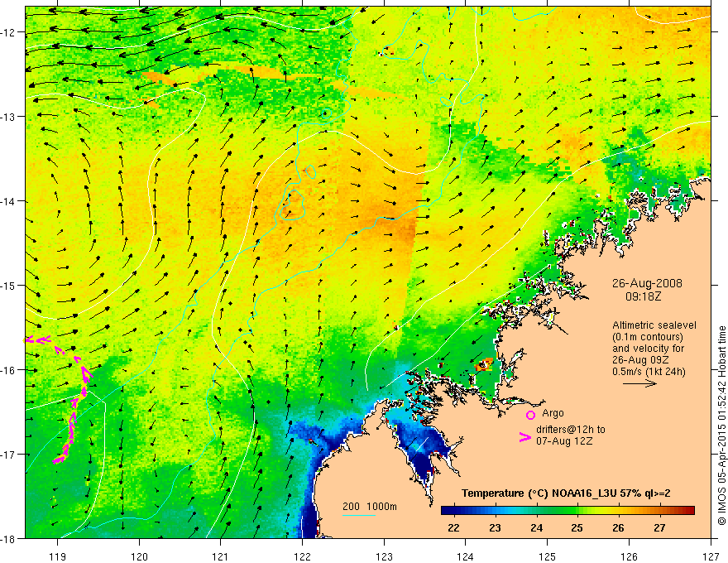Click the -18 latitude axis label
728x563 pixels.
tap(8, 538)
